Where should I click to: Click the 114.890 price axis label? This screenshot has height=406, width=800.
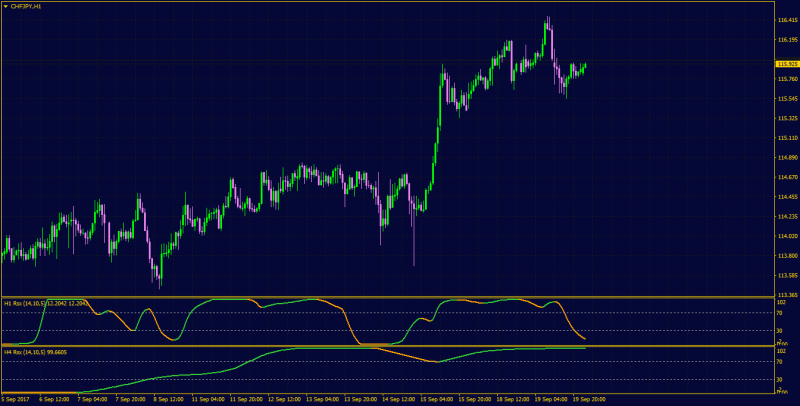tap(787, 158)
